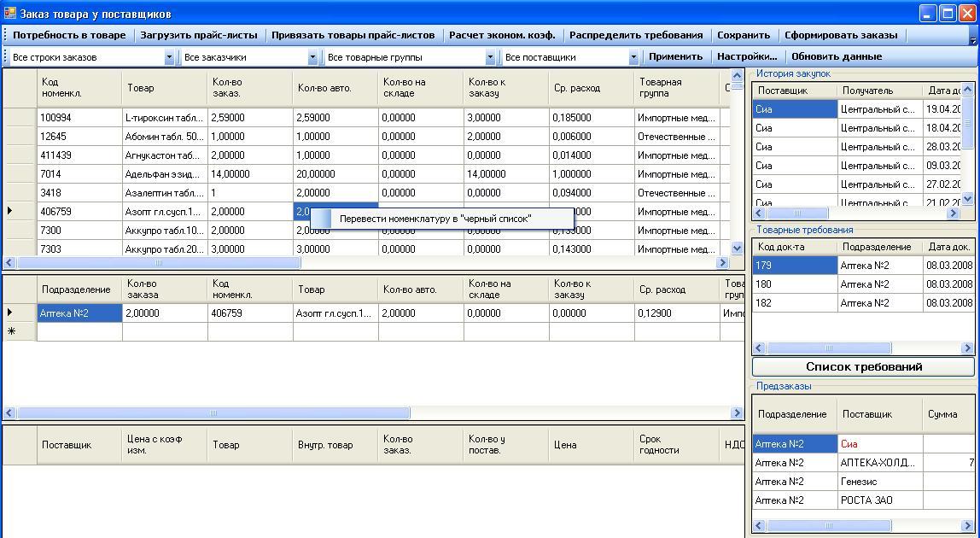The image size is (980, 538).
Task: Select the 'Аптека №2' cell in middle grid
Action: click(x=79, y=313)
